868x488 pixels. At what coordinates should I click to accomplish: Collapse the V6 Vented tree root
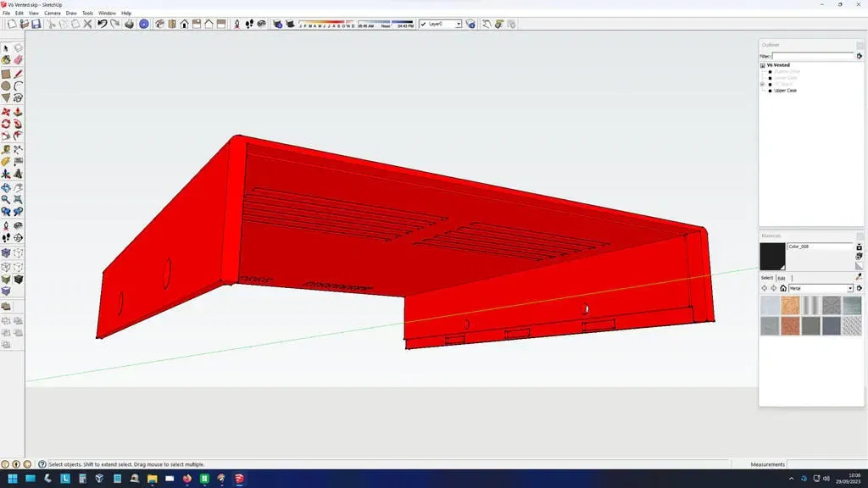[762, 65]
